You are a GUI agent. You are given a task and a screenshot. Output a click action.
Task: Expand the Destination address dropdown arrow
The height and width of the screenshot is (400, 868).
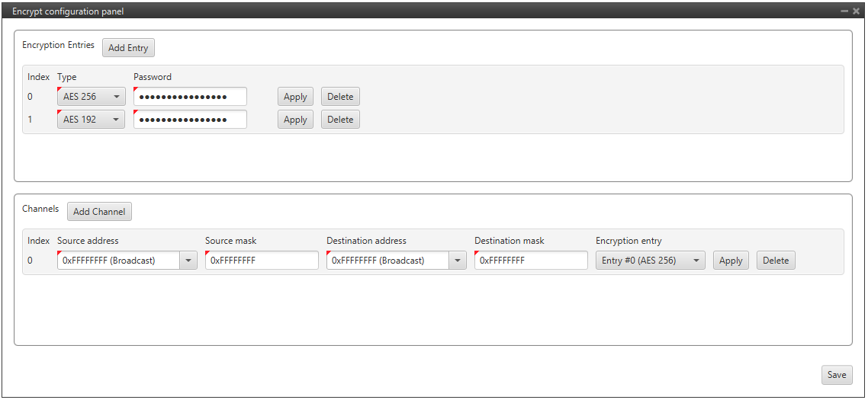coord(458,261)
